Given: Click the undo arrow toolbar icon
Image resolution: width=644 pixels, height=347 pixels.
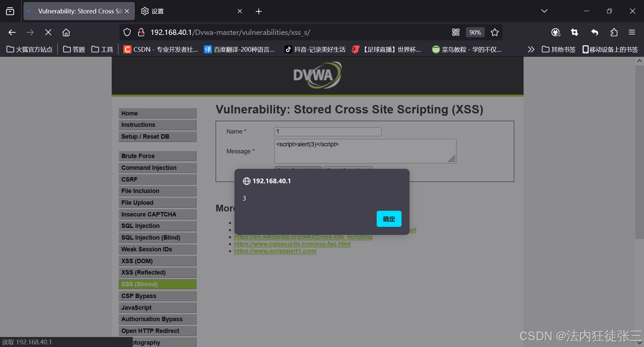Looking at the screenshot, I should [594, 32].
